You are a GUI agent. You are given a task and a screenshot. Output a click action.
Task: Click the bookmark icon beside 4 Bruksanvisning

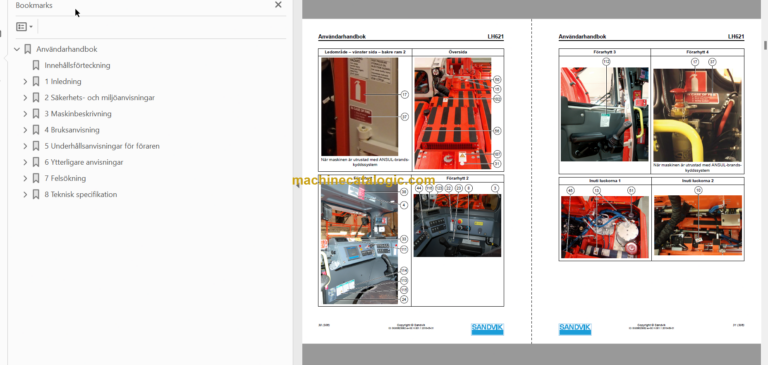(36, 130)
